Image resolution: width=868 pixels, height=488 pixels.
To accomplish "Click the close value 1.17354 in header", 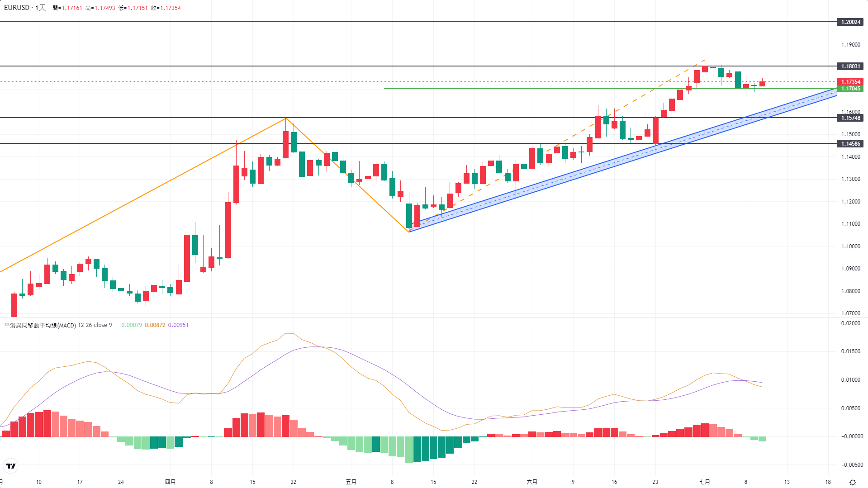I will point(171,8).
